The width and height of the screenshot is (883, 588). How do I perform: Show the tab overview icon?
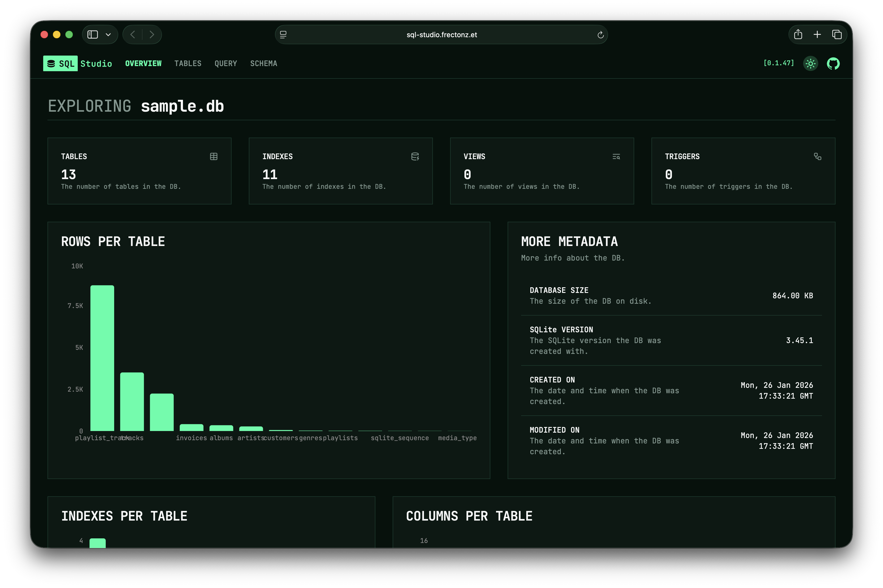coord(837,35)
